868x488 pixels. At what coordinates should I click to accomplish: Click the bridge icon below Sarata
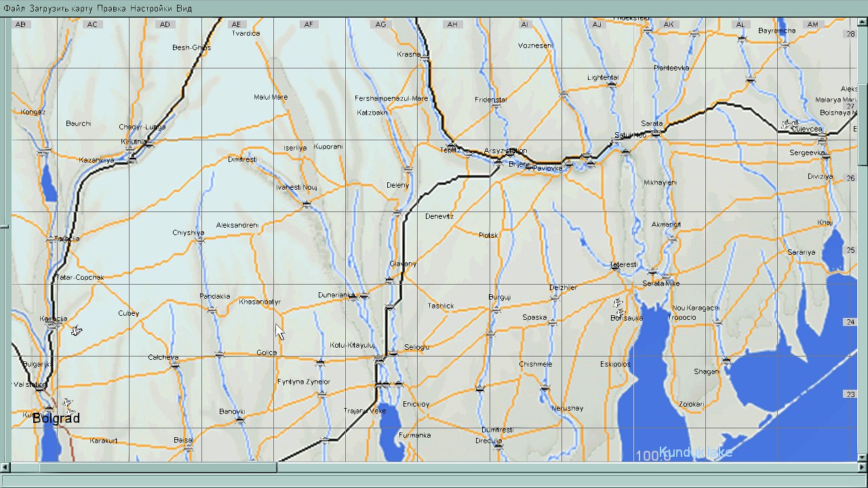656,134
